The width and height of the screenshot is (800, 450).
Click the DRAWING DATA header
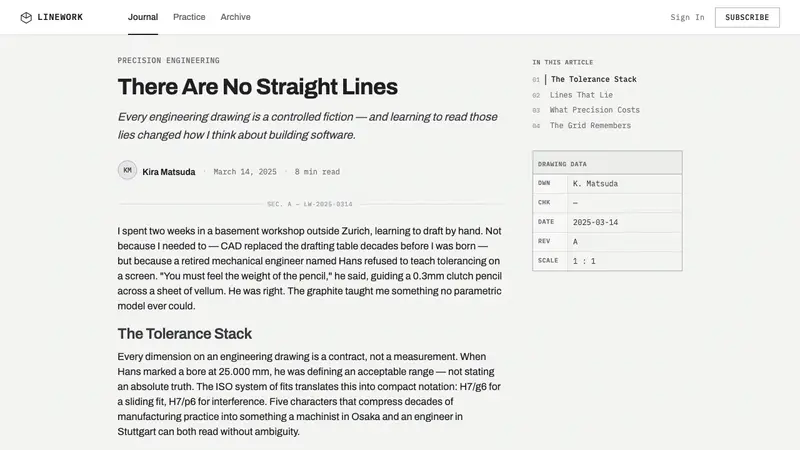tap(607, 163)
